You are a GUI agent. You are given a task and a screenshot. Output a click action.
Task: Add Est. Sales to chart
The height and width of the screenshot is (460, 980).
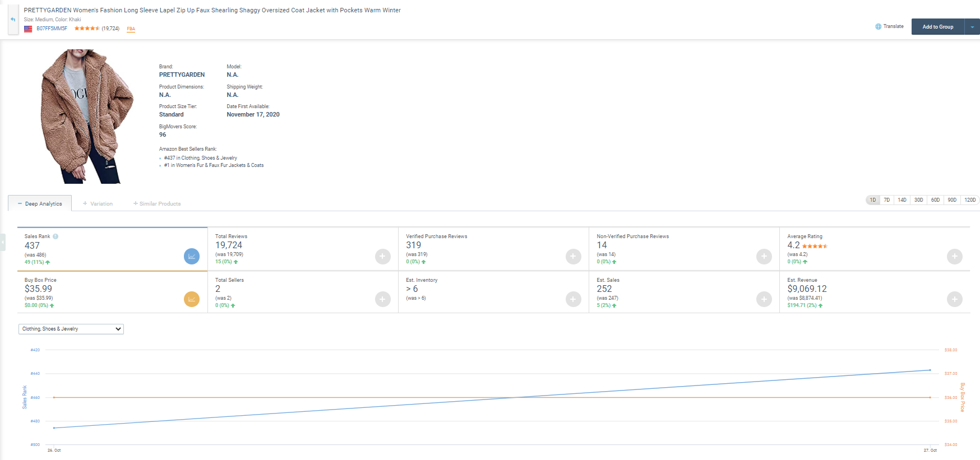pyautogui.click(x=764, y=299)
